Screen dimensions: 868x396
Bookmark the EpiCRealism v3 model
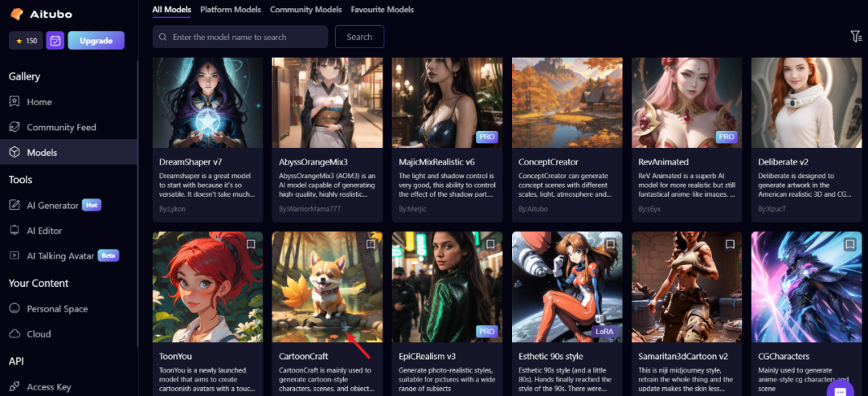click(490, 244)
